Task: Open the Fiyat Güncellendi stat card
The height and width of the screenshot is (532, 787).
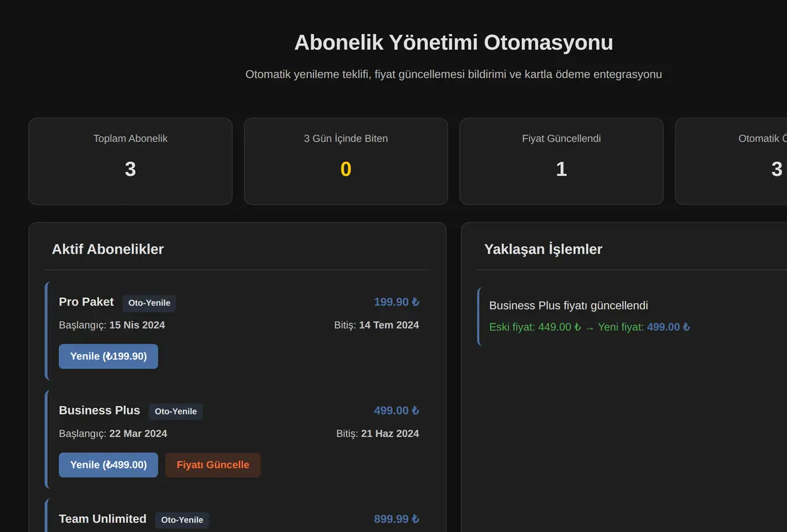Action: (x=561, y=161)
